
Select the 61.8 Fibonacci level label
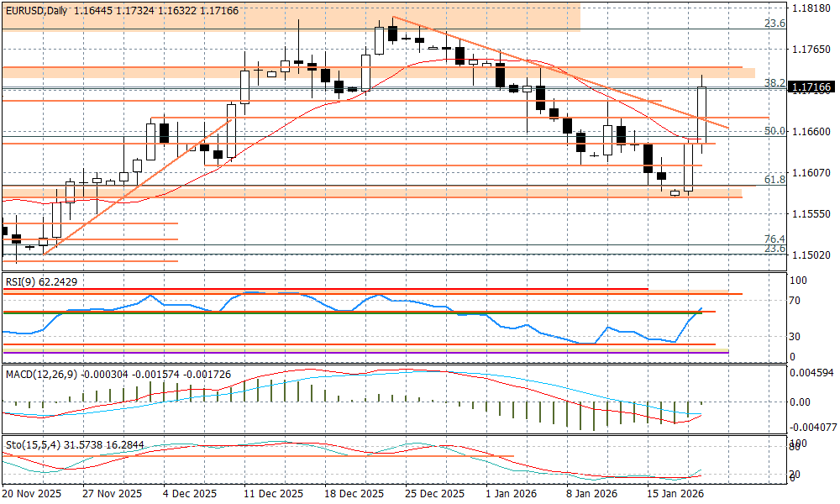point(774,179)
